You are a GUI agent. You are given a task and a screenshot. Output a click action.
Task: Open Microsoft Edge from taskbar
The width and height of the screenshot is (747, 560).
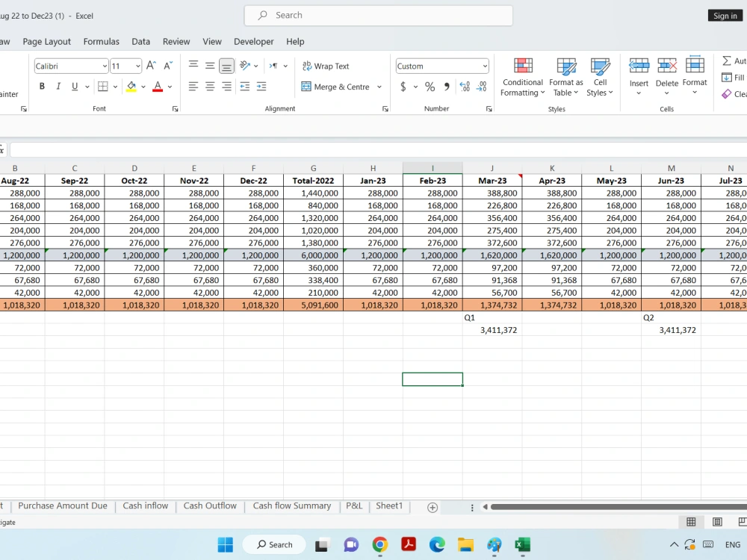tap(437, 544)
